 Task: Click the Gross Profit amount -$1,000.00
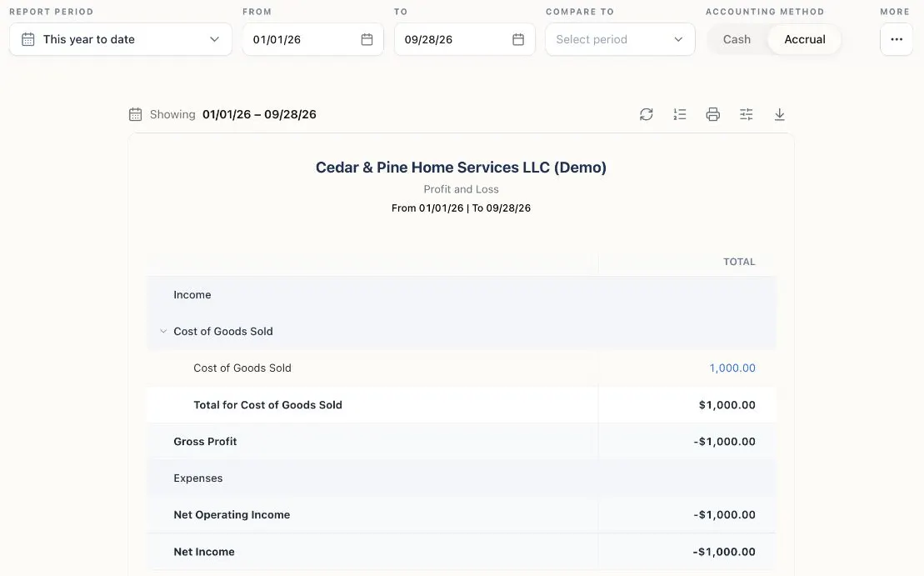[724, 442]
